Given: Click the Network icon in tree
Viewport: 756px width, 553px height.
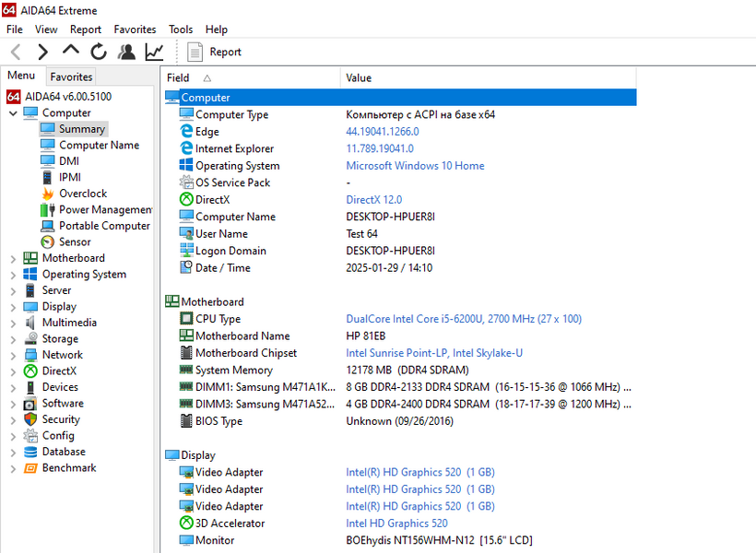Looking at the screenshot, I should [x=30, y=355].
